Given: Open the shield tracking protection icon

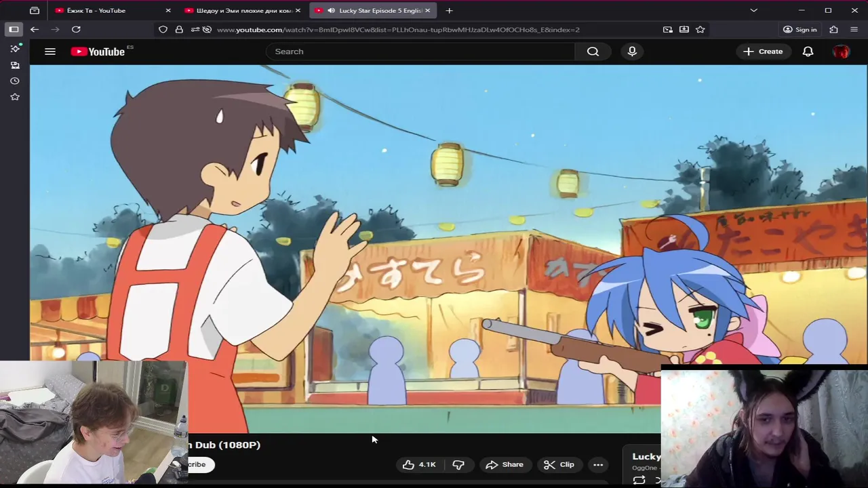Looking at the screenshot, I should (x=163, y=29).
